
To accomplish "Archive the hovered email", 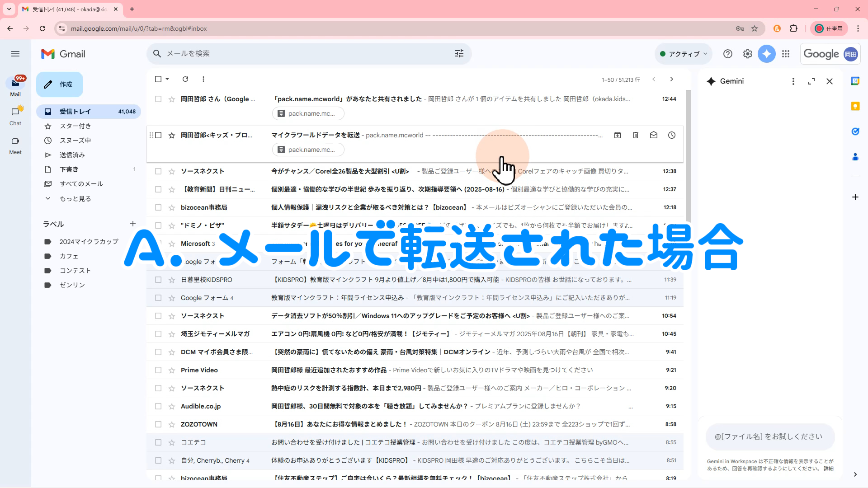I will (618, 135).
